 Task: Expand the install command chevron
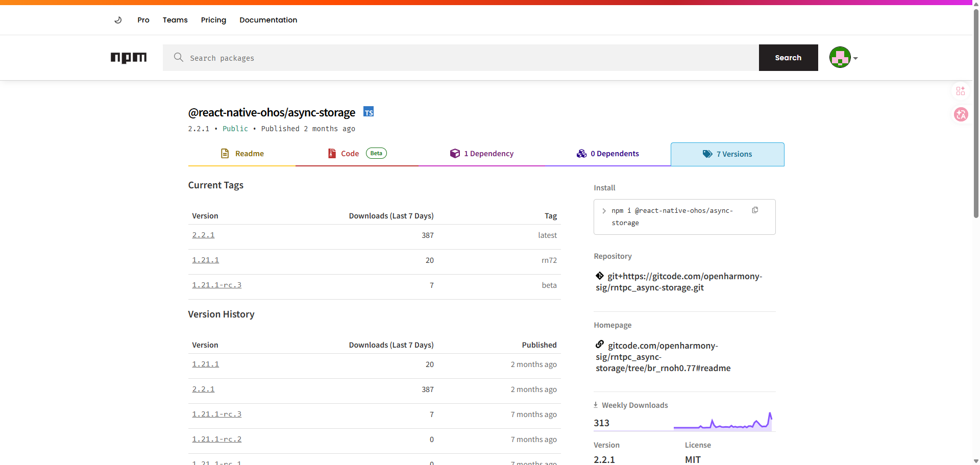point(604,211)
